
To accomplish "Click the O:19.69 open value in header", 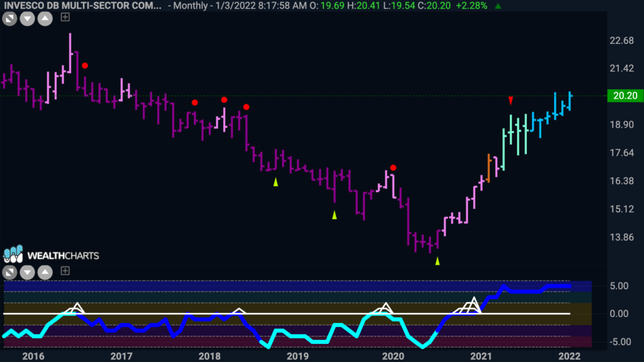I will click(x=327, y=6).
